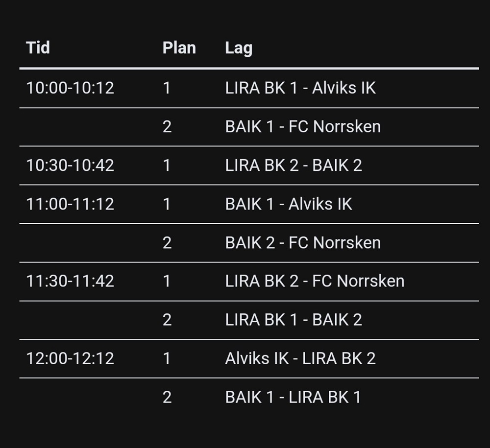Image resolution: width=490 pixels, height=448 pixels.
Task: Open the BAIK 2 - FC Norrsken match
Action: (303, 243)
